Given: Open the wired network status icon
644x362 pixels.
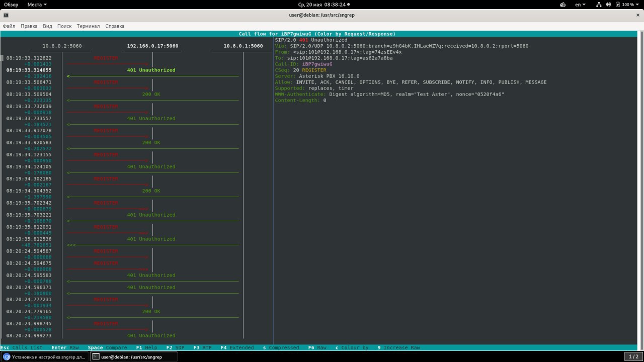Looking at the screenshot, I should [599, 5].
